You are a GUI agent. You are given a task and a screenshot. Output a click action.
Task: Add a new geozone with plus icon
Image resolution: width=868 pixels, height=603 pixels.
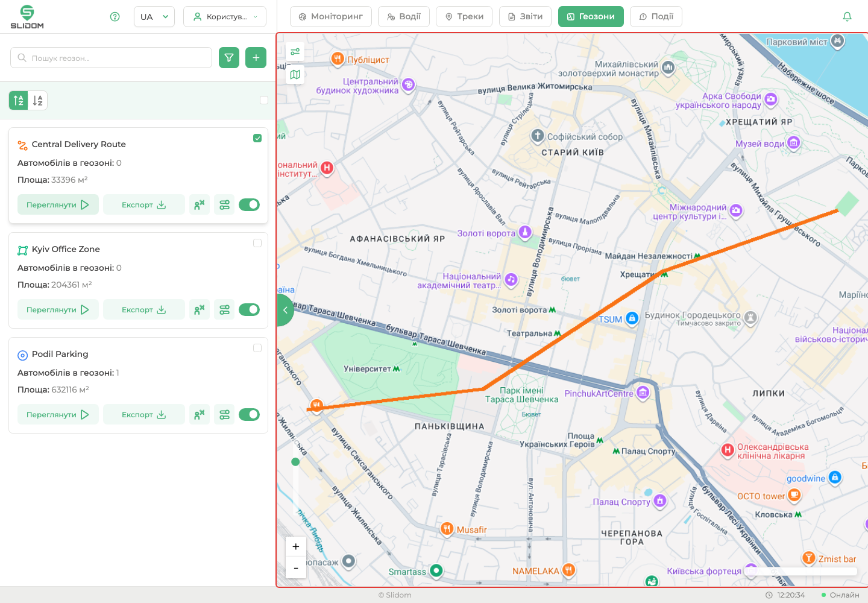[256, 58]
